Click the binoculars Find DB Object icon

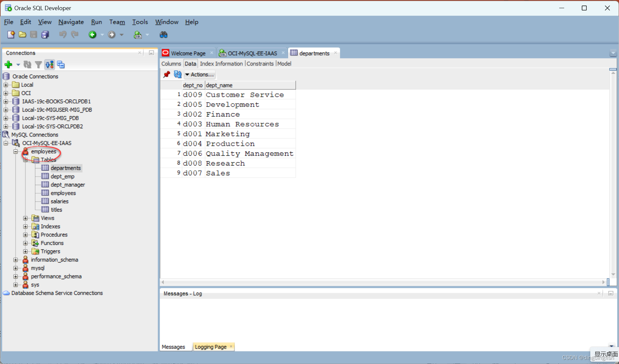[163, 35]
